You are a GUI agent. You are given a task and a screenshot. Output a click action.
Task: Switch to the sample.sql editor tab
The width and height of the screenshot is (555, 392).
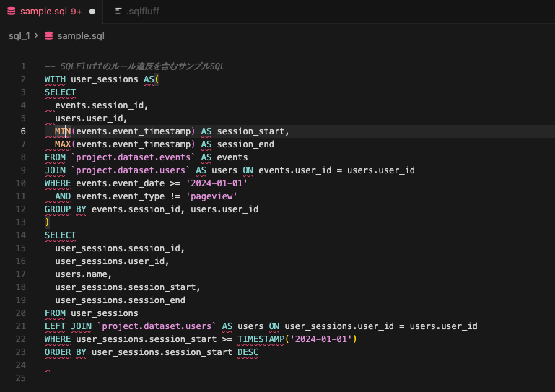click(43, 12)
